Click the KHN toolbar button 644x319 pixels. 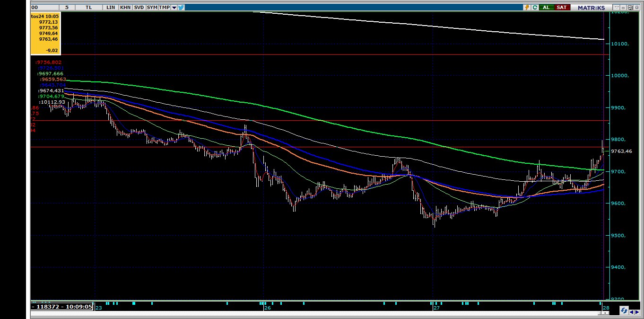(125, 7)
